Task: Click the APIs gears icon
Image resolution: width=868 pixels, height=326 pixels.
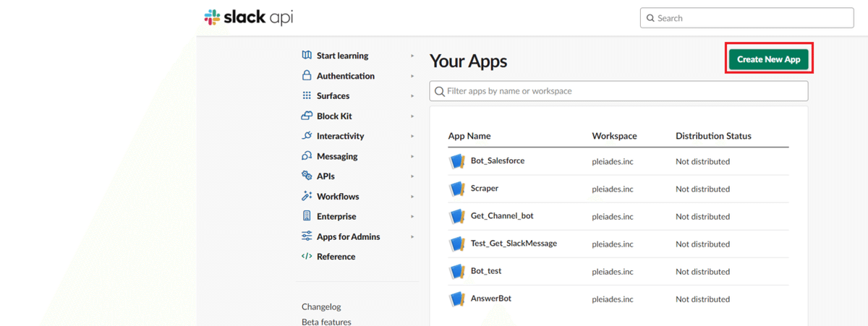Action: pos(307,176)
